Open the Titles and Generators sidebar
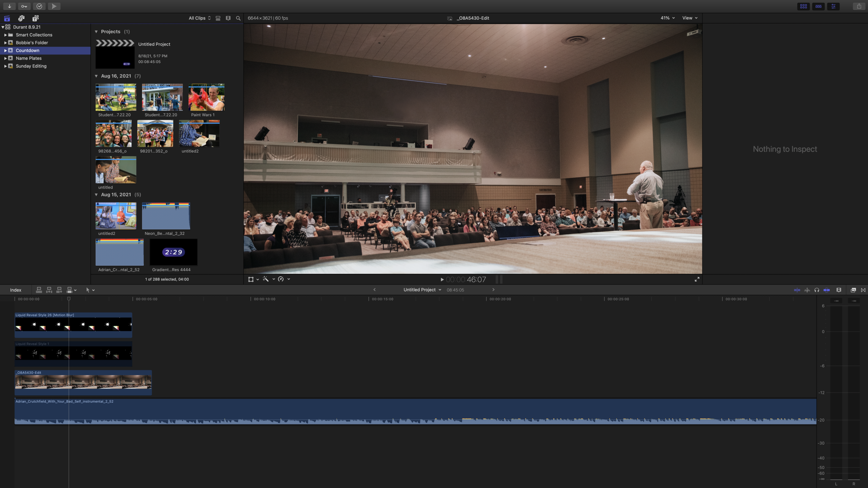868x488 pixels. (x=35, y=18)
